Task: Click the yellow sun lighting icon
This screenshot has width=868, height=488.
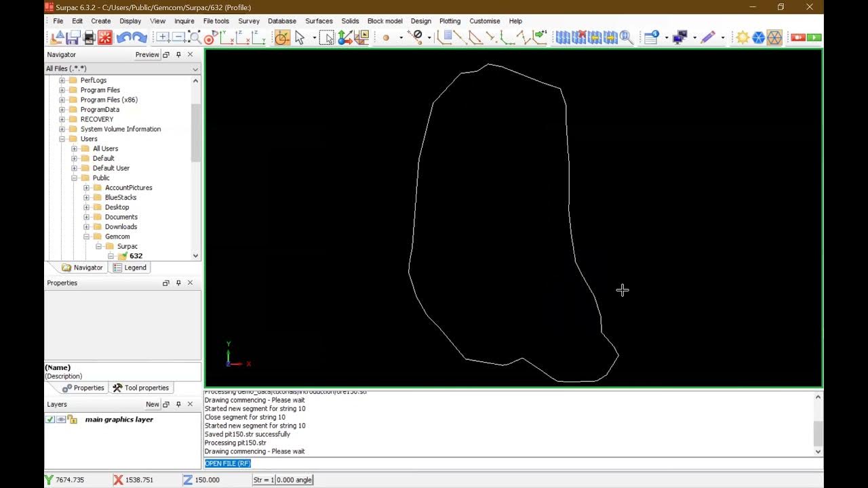Action: [743, 38]
